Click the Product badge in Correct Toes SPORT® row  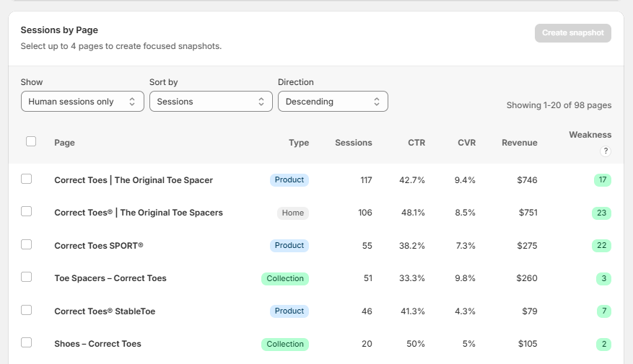(289, 246)
